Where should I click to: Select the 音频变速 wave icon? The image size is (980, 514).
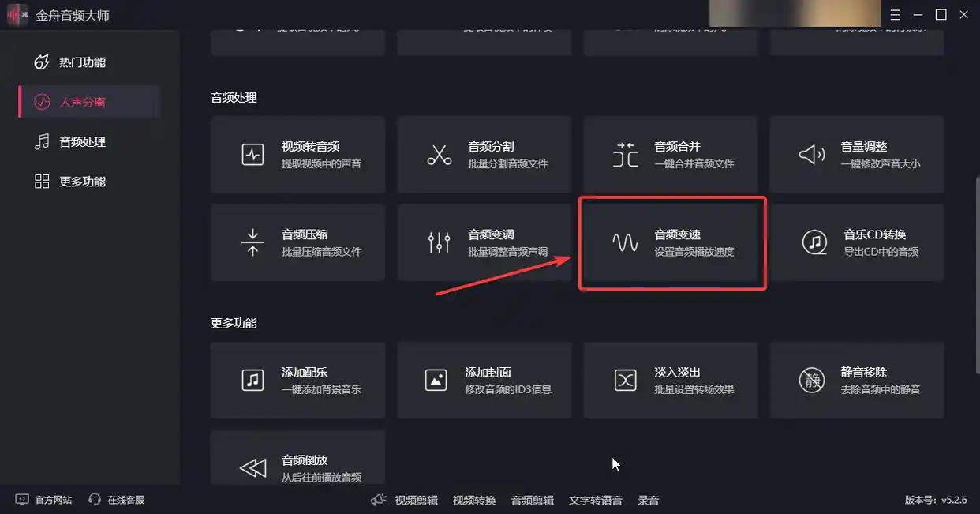pos(625,242)
